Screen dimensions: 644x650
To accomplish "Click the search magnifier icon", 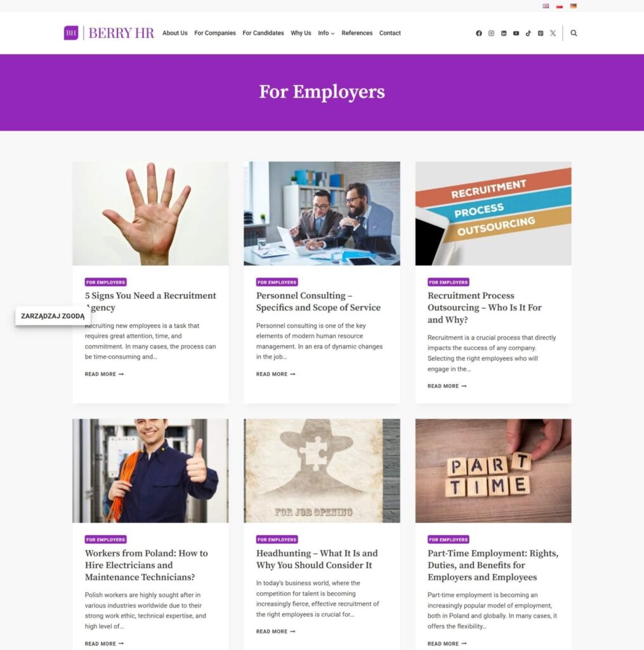I will (x=574, y=33).
